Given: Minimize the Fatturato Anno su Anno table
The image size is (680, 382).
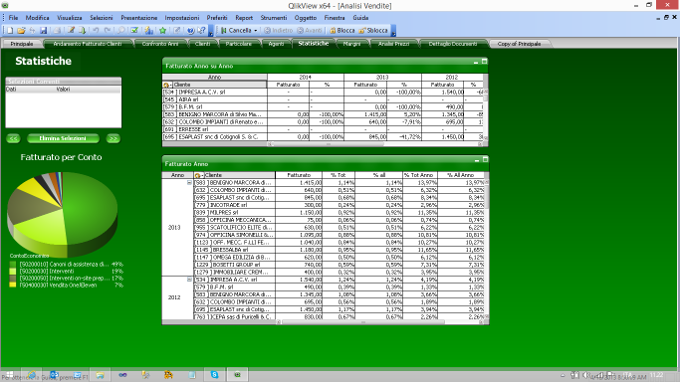Looking at the screenshot, I should point(476,62).
